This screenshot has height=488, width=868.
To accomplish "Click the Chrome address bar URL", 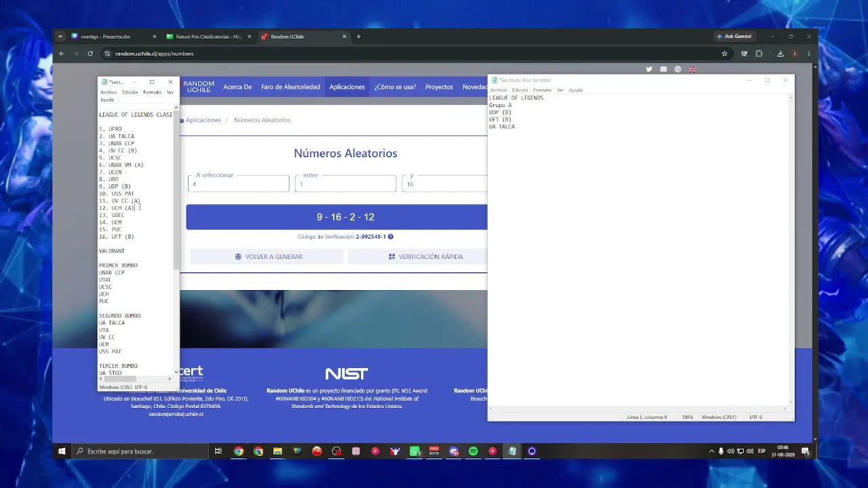I will click(155, 54).
